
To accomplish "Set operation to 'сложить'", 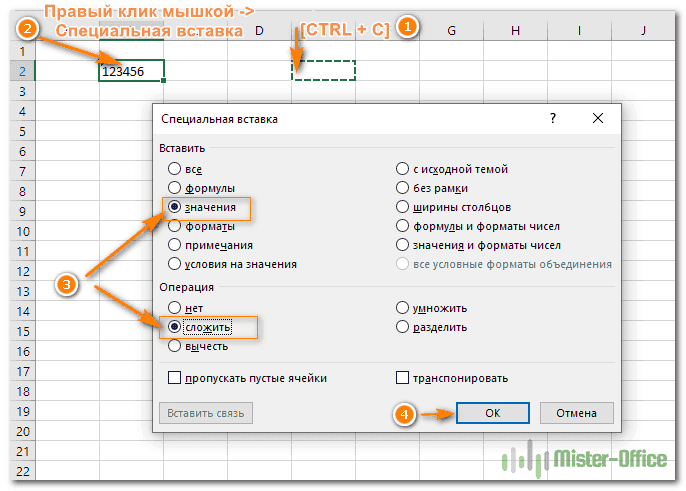I will tap(176, 327).
